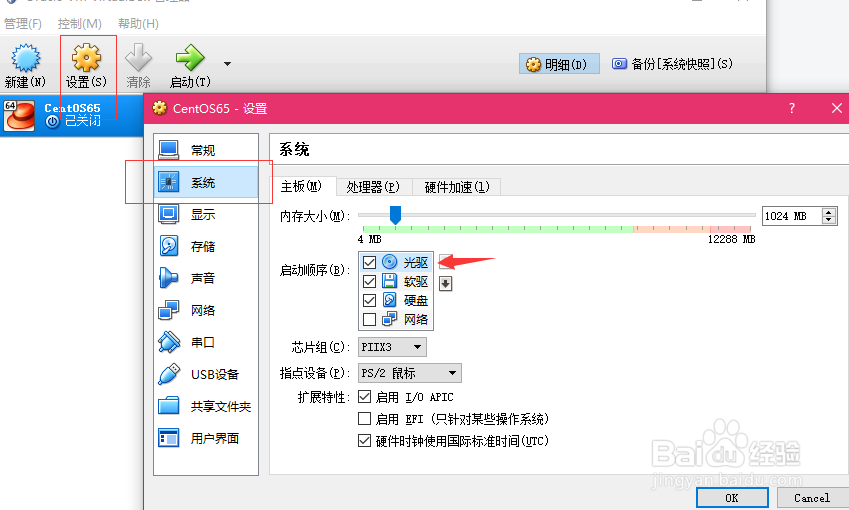849x510 pixels.
Task: Uncheck the 硬盘 boot order checkbox
Action: coord(369,300)
